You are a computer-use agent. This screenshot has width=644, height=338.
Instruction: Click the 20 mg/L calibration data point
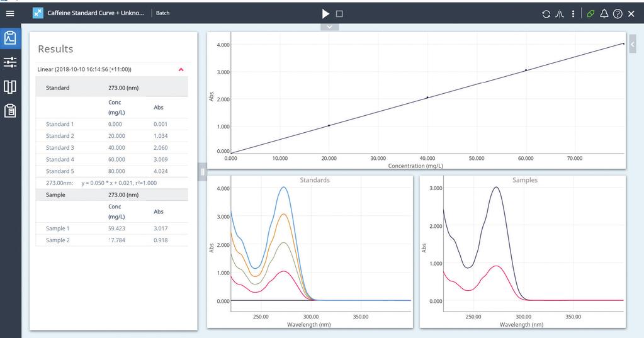[x=329, y=125]
